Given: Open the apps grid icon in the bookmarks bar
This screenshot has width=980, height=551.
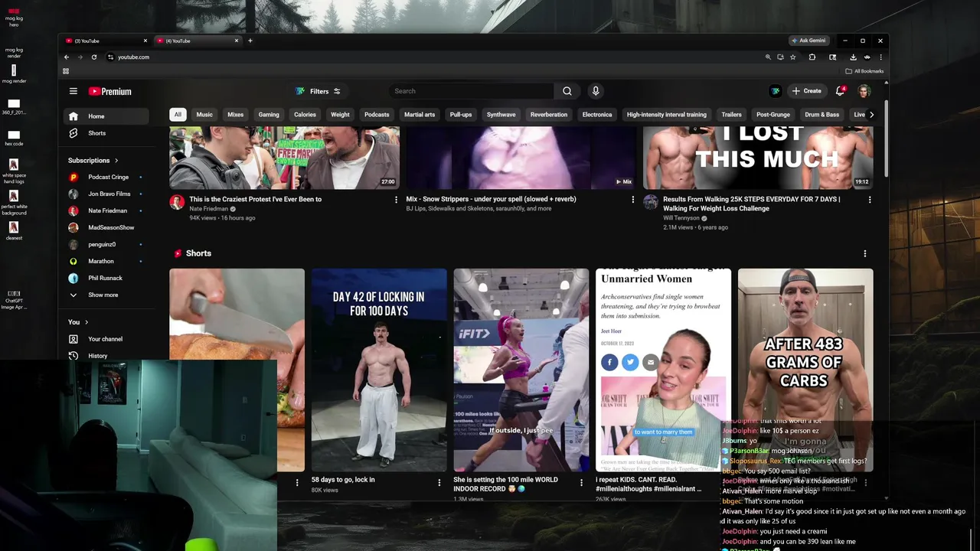Looking at the screenshot, I should (66, 71).
